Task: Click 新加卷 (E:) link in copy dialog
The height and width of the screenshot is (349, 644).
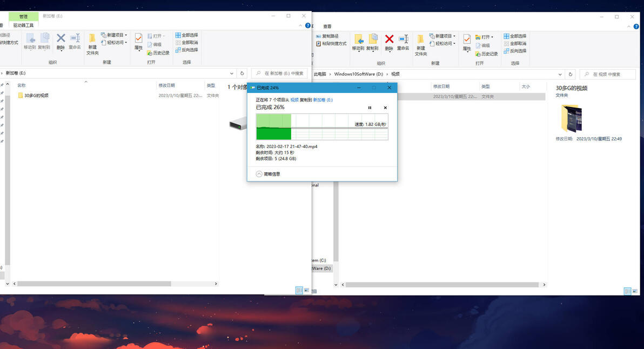Action: [323, 100]
